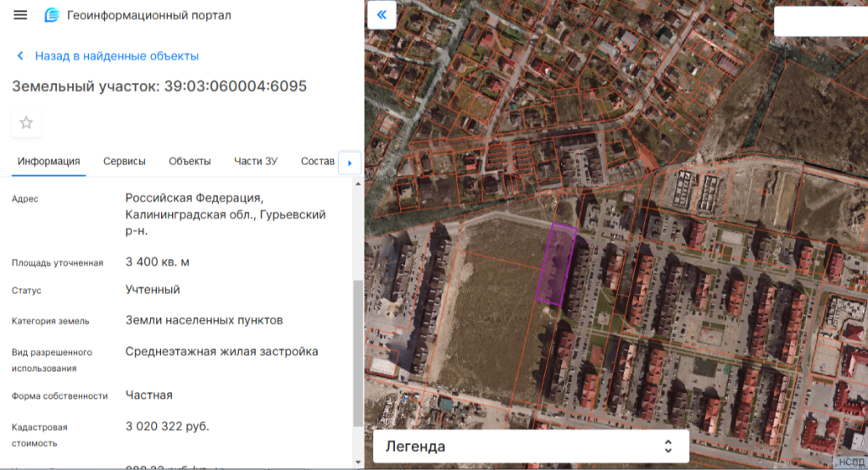Viewport: 868px width, 470px height.
Task: Select the Части ЗУ tab
Action: click(x=255, y=161)
